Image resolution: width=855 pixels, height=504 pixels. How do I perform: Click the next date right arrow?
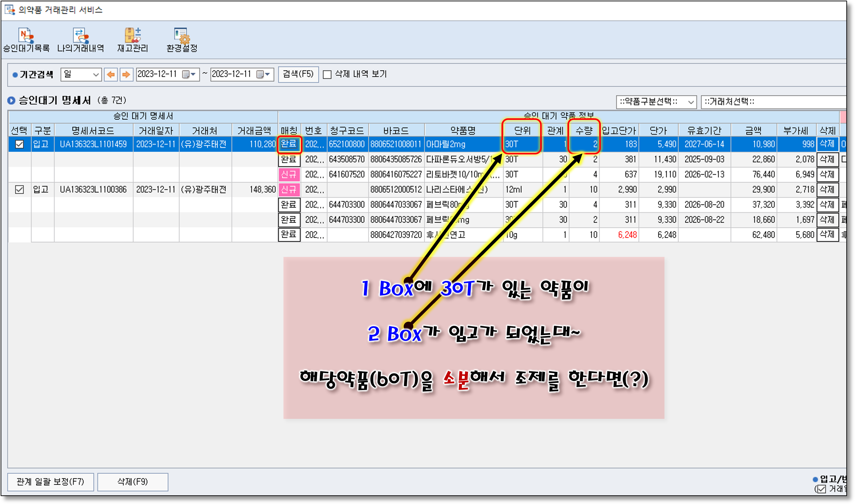click(126, 74)
